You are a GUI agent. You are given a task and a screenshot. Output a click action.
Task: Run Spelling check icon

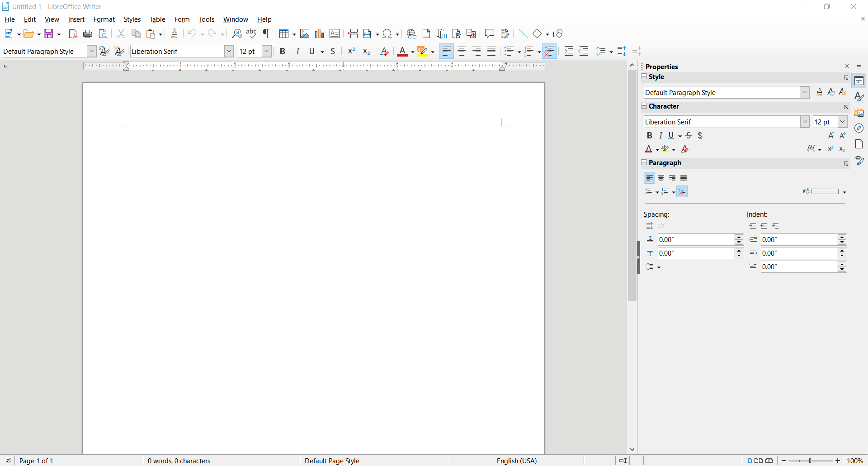tap(251, 33)
